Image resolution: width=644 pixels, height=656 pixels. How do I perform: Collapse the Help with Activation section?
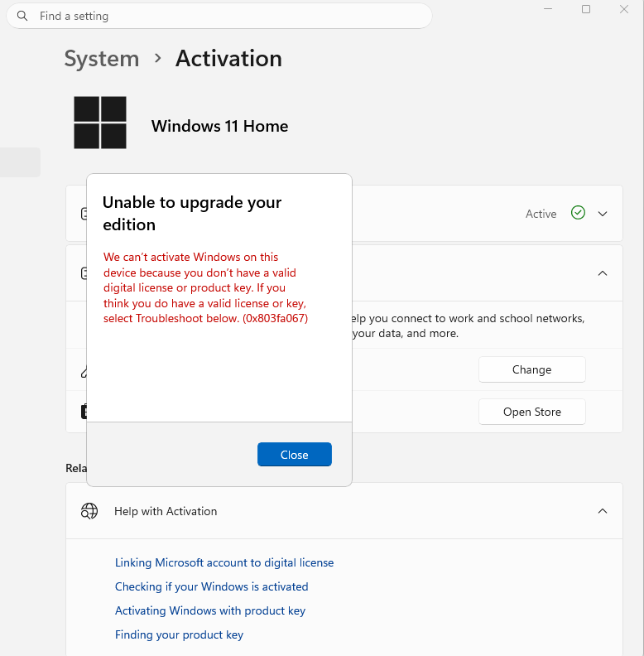pos(602,511)
